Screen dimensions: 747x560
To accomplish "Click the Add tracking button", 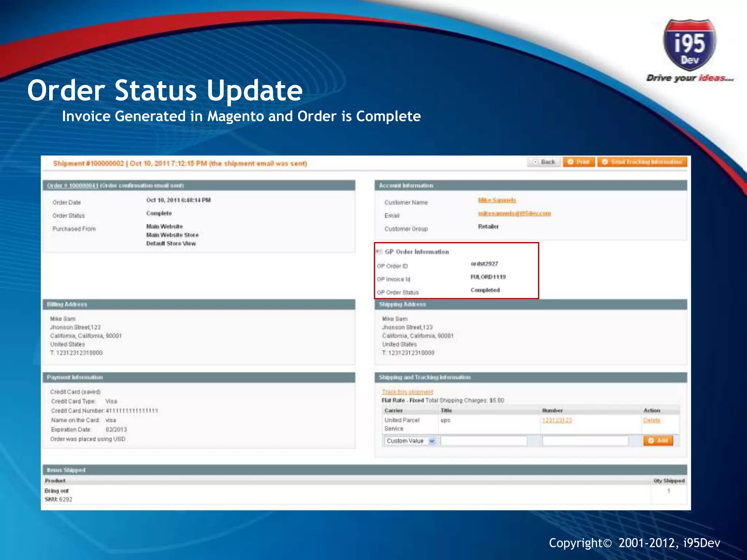I will click(658, 440).
